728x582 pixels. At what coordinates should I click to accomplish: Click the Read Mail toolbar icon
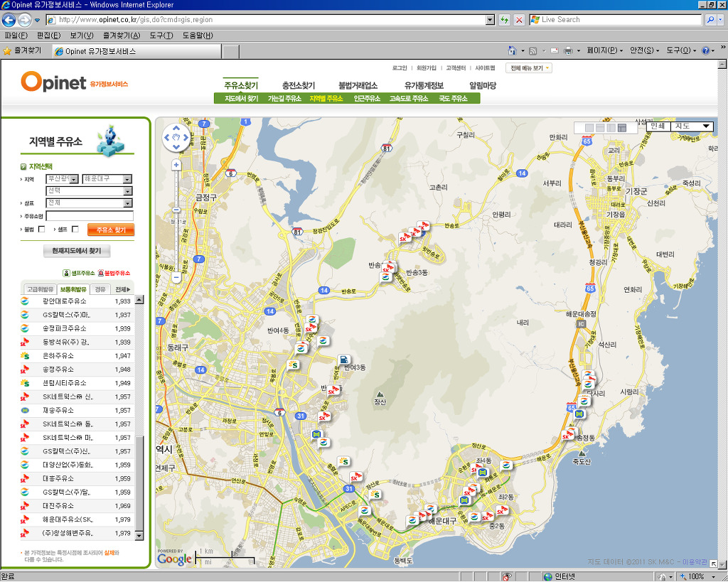(x=555, y=50)
